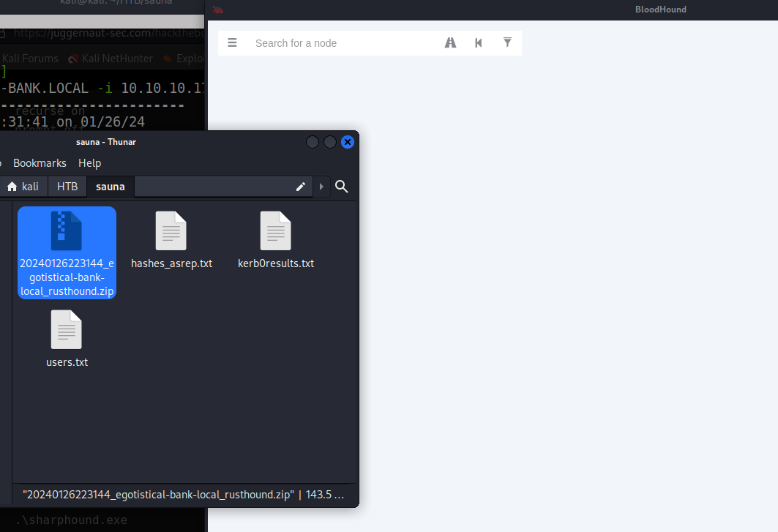Click the BloodHound pathfinding road icon
This screenshot has width=778, height=532.
(x=450, y=42)
